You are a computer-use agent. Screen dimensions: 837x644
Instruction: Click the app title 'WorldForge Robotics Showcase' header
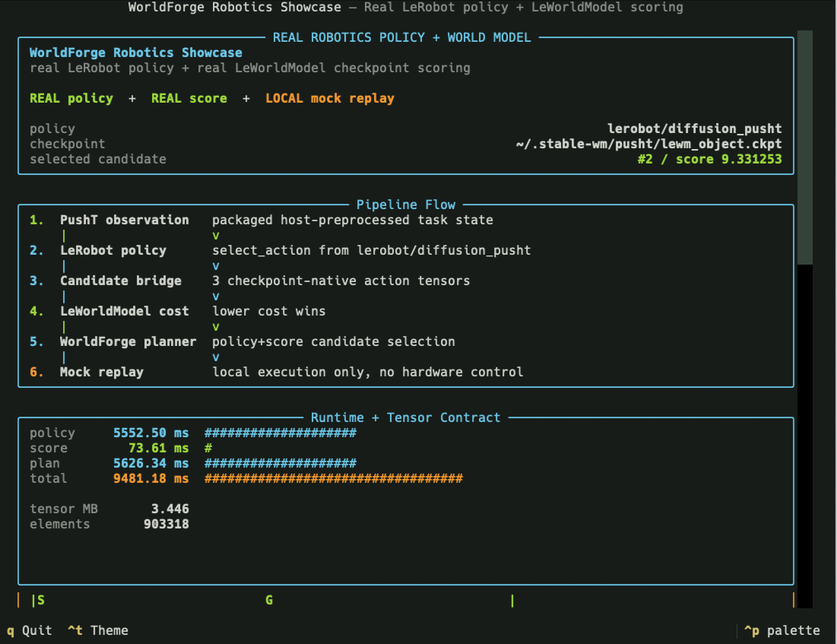click(x=234, y=8)
